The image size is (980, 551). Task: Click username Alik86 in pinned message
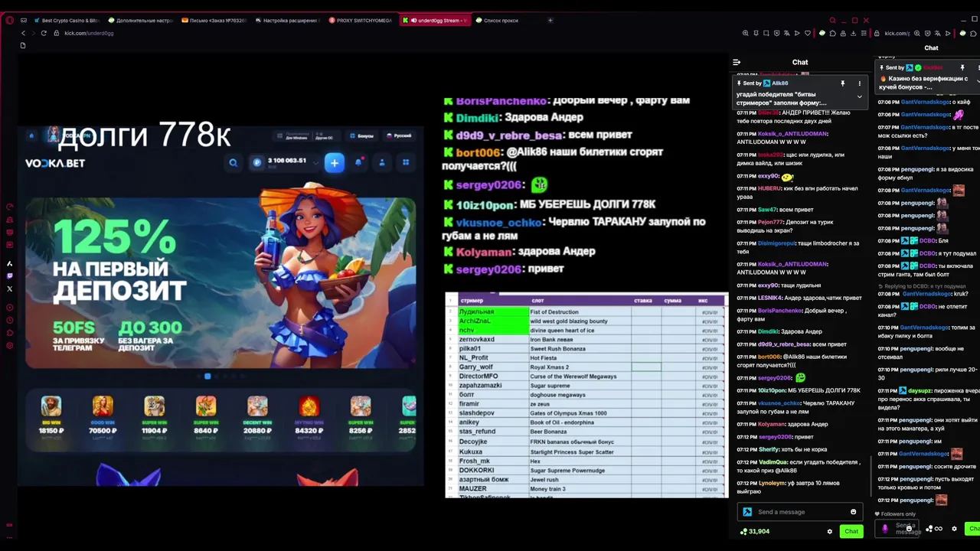pos(779,83)
